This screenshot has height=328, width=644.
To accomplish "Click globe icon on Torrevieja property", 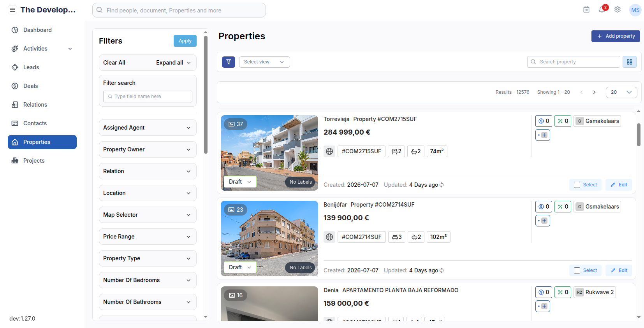I will click(x=329, y=151).
